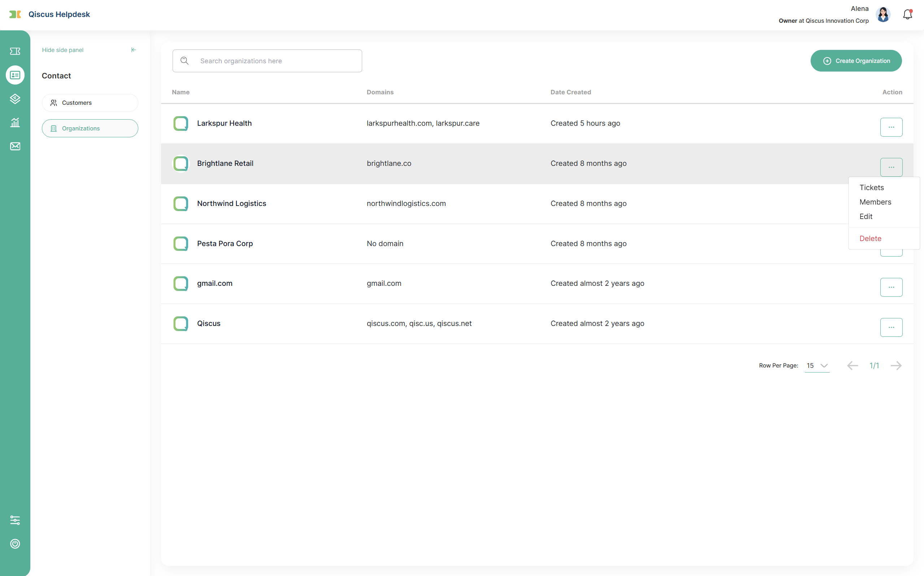Click the 1/1 page indicator

(x=874, y=366)
